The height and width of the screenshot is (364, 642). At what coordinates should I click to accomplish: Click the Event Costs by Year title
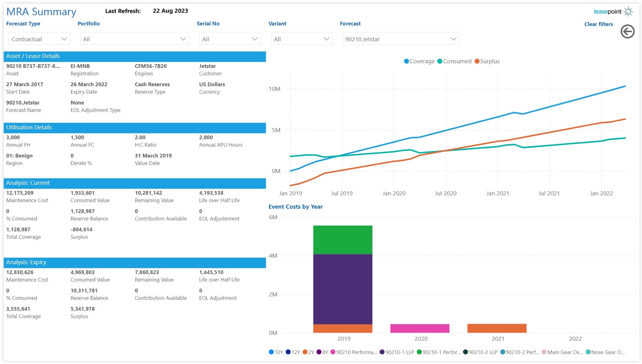(x=296, y=206)
